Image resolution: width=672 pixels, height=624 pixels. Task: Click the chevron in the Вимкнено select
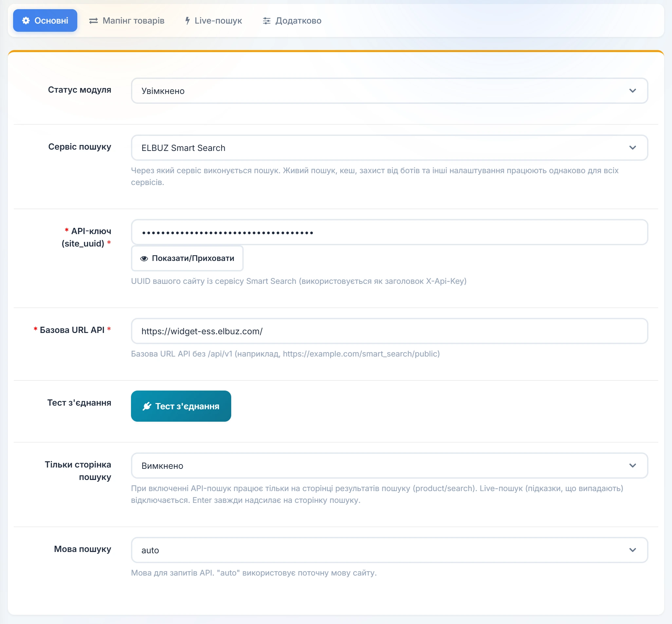tap(632, 466)
